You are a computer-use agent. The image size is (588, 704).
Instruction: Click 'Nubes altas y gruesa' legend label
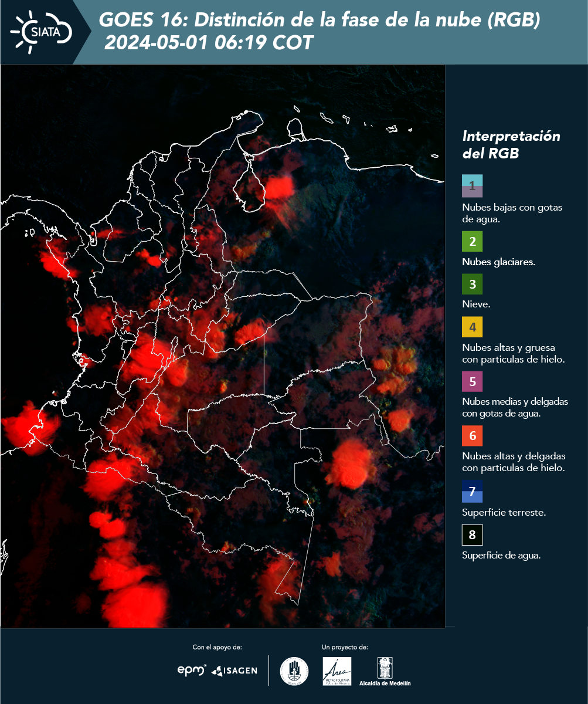[x=513, y=353]
